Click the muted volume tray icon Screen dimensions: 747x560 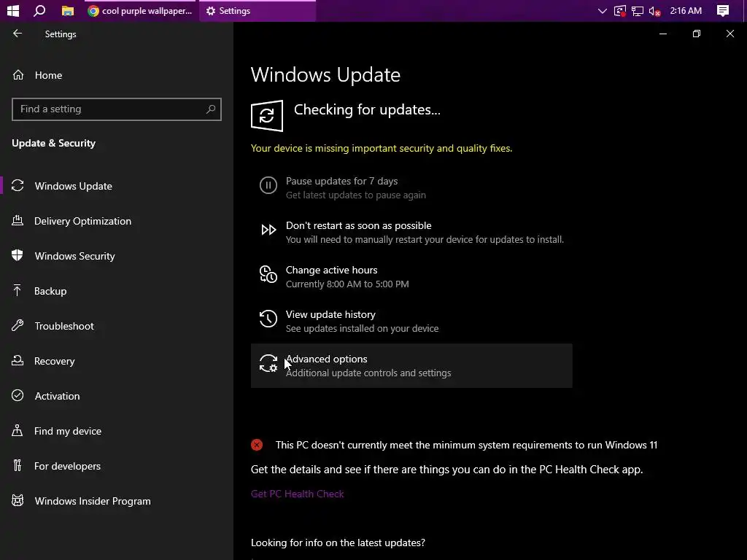(x=654, y=11)
